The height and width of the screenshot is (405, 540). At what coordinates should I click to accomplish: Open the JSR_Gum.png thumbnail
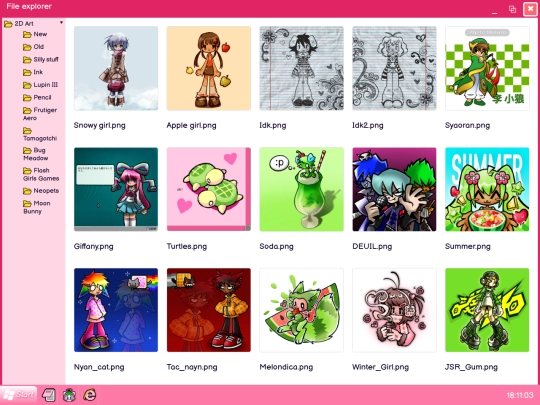(x=487, y=310)
